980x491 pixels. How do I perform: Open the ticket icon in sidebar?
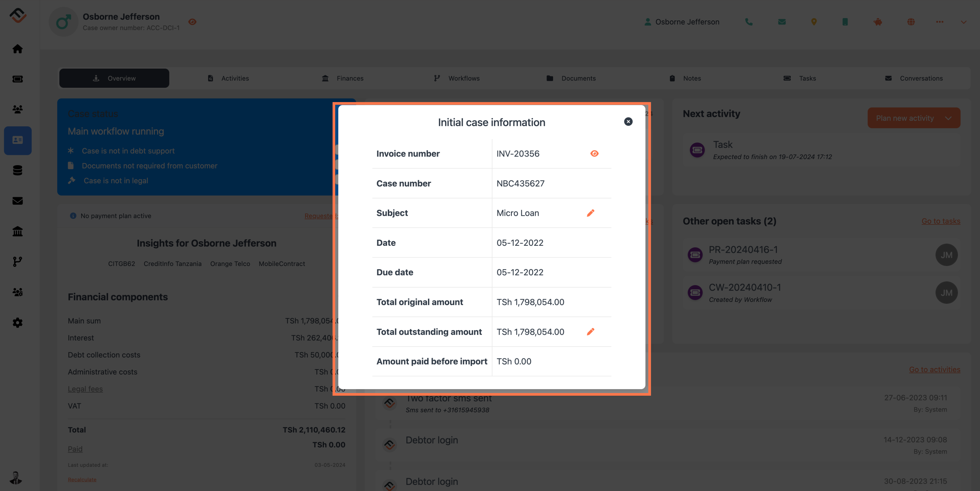point(18,79)
